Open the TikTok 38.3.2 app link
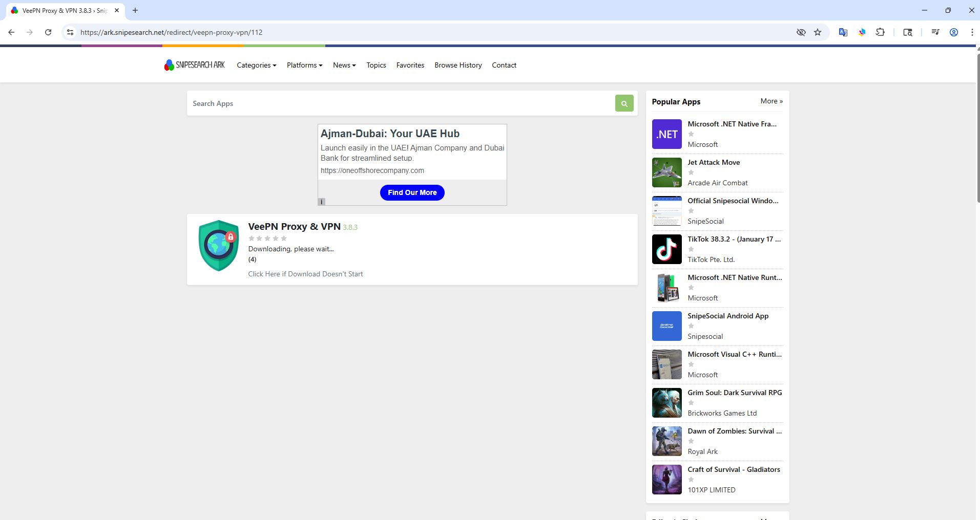 tap(734, 239)
